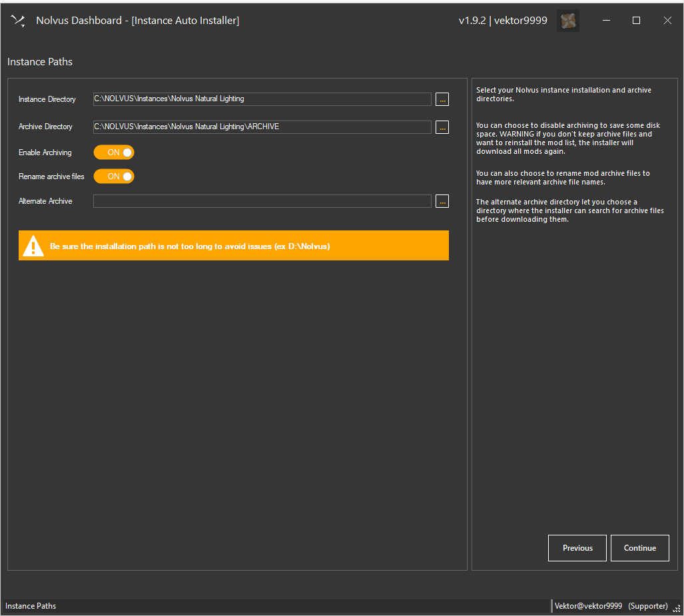Click the version text v1.9.2 | vektor9999
Image resolution: width=684 pixels, height=616 pixels.
503,21
